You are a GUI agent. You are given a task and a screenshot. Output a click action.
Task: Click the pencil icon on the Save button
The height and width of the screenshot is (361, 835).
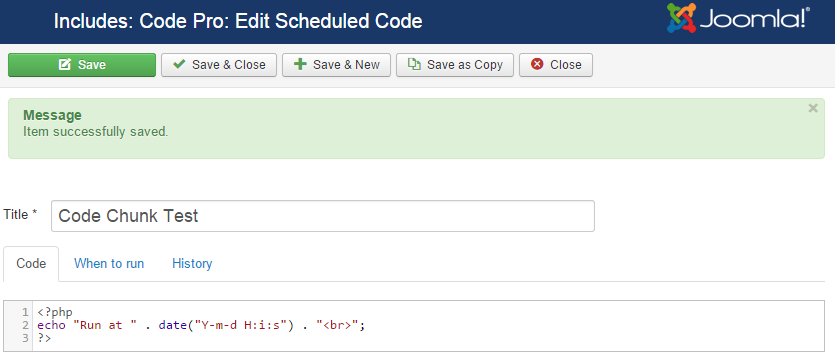coord(64,64)
